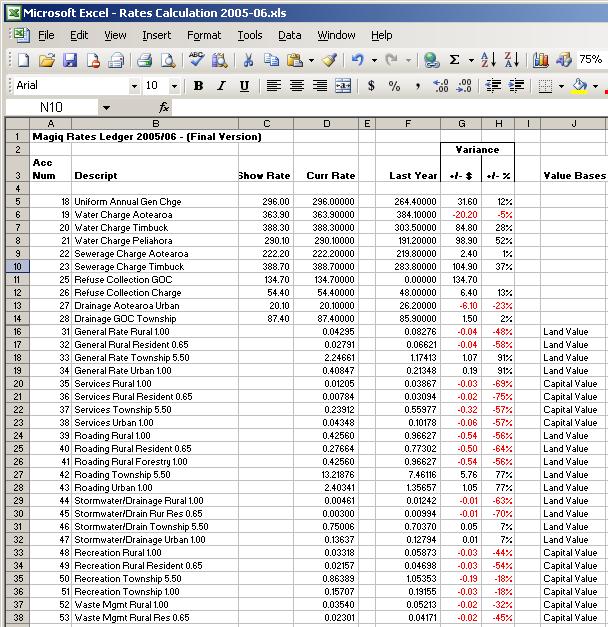Select column B header
The height and width of the screenshot is (627, 608).
pyautogui.click(x=155, y=124)
